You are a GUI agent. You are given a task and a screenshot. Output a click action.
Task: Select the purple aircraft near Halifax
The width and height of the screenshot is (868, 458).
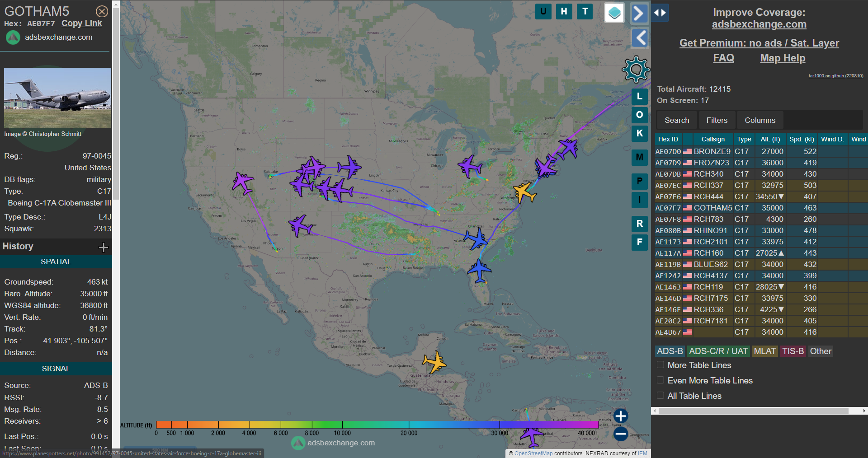pos(568,149)
